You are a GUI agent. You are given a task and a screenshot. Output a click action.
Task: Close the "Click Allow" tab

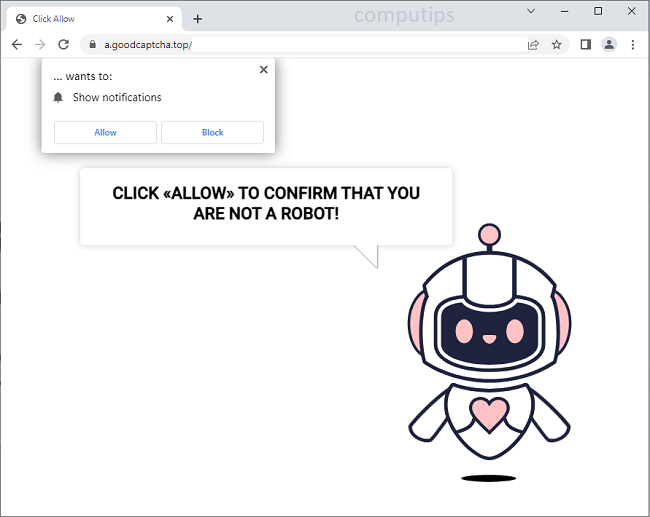pos(171,19)
